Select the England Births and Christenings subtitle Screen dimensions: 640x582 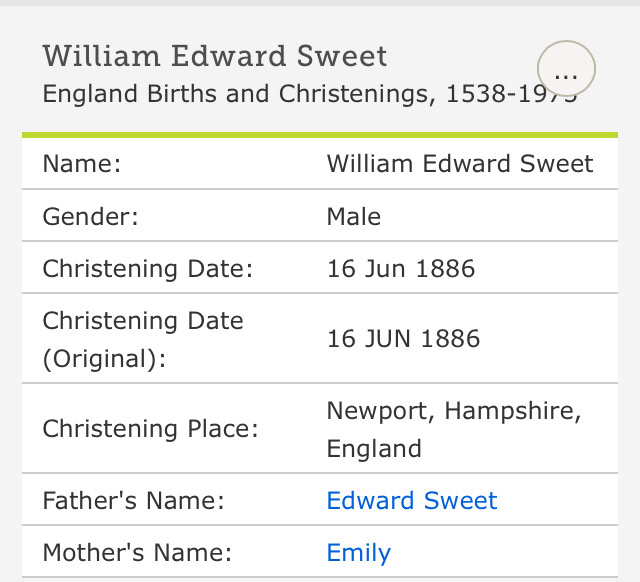click(290, 95)
